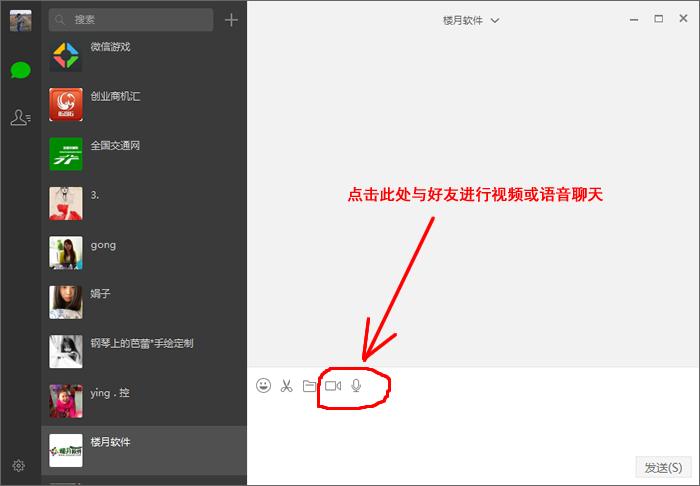This screenshot has width=700, height=486.
Task: Click your profile avatar at top left
Action: (x=20, y=20)
